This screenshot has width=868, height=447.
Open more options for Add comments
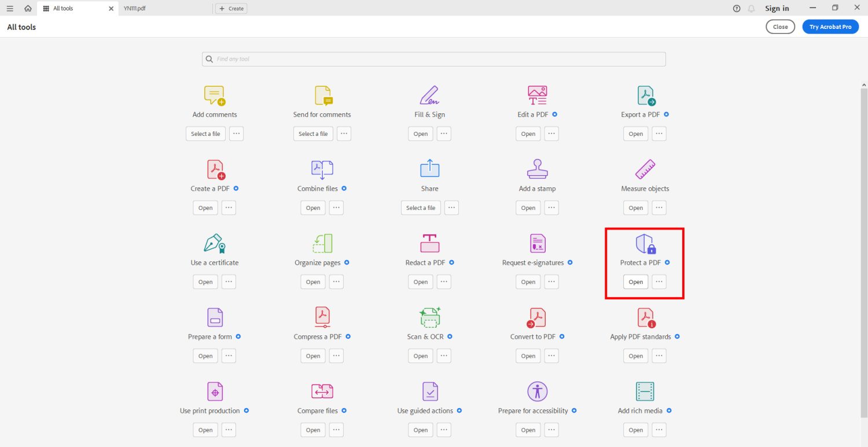pyautogui.click(x=236, y=134)
